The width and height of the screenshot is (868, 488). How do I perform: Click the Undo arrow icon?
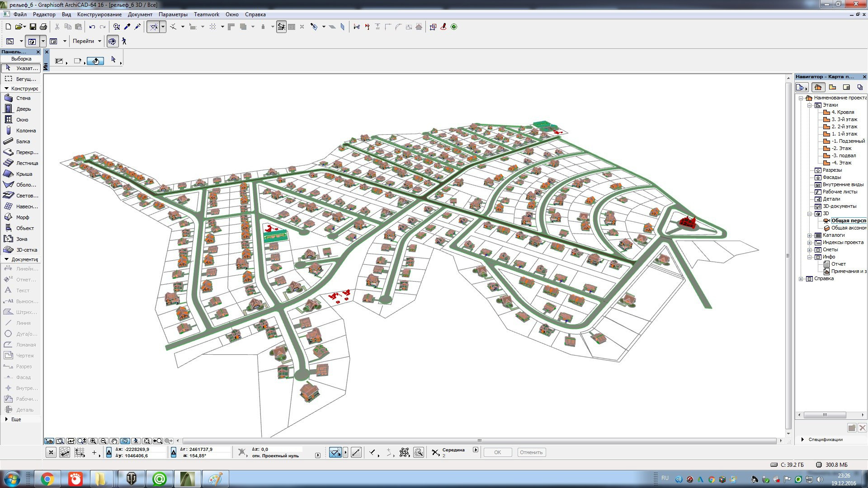click(x=92, y=27)
